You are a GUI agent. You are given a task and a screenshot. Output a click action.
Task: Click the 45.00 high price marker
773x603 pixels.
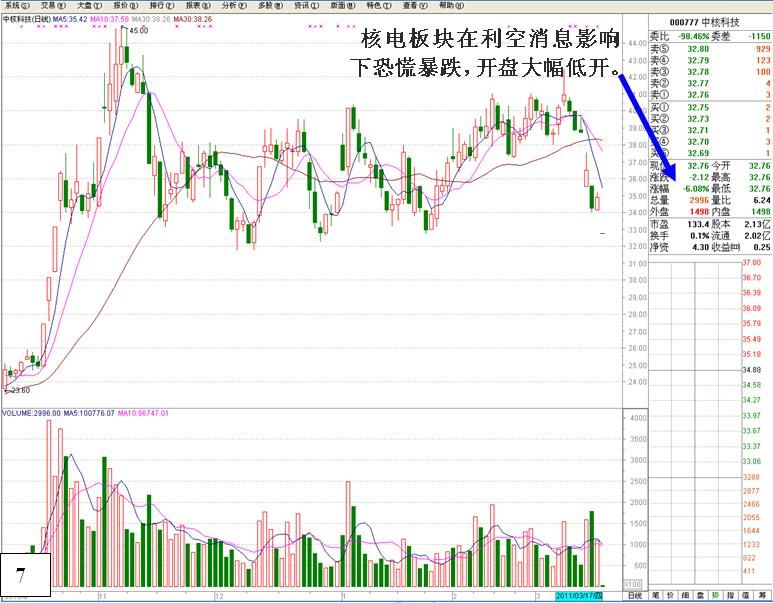click(139, 31)
